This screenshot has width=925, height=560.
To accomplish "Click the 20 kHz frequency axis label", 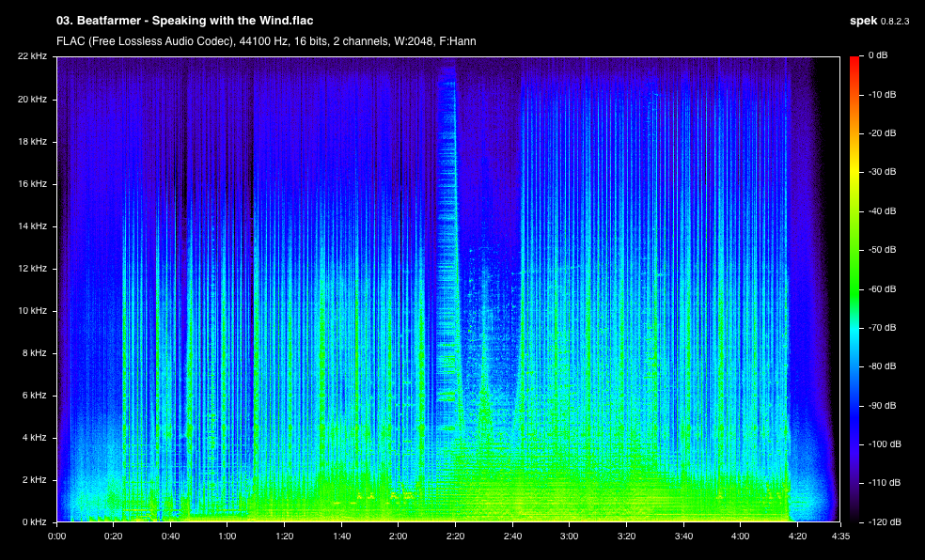I will pyautogui.click(x=32, y=99).
